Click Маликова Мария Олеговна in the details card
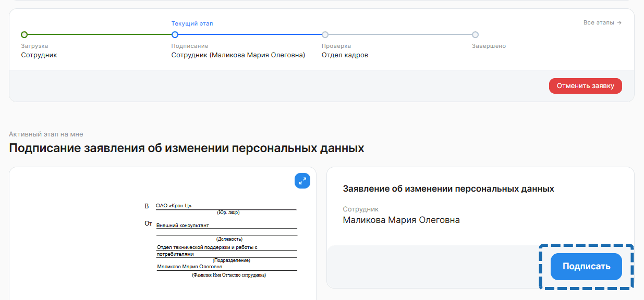This screenshot has height=300, width=644. coord(401,220)
